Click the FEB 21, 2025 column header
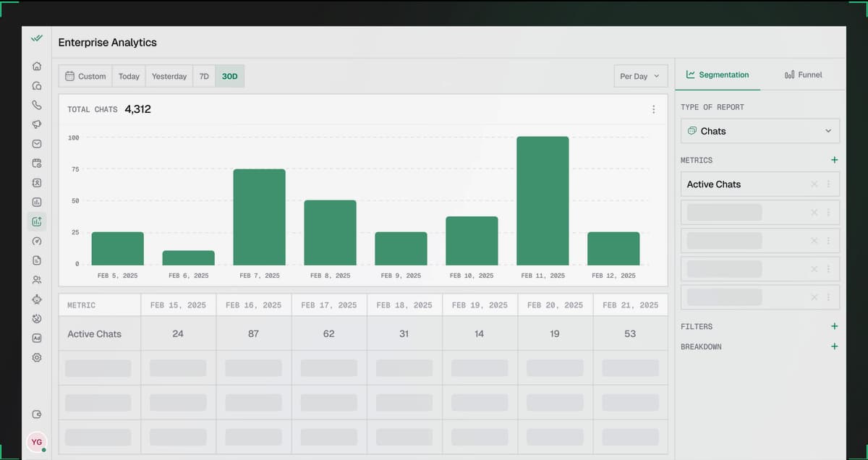 pos(630,305)
